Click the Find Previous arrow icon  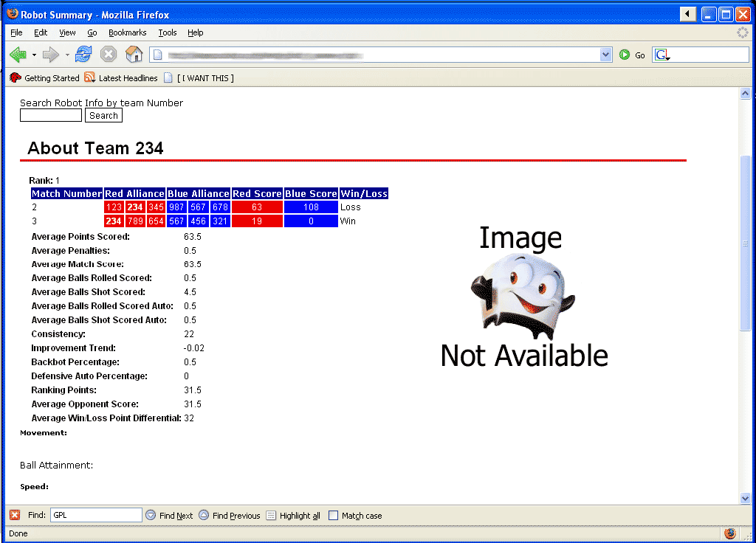point(204,515)
